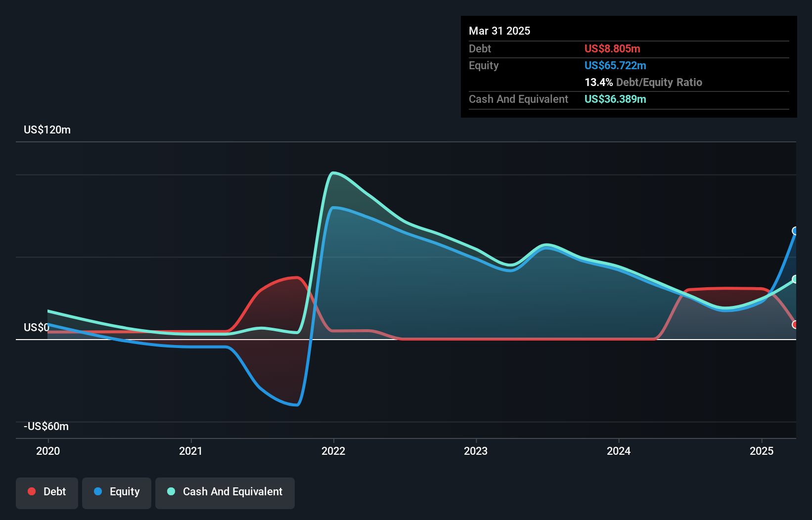This screenshot has height=520, width=812.
Task: Click the 2024 x-axis label
Action: pyautogui.click(x=619, y=451)
